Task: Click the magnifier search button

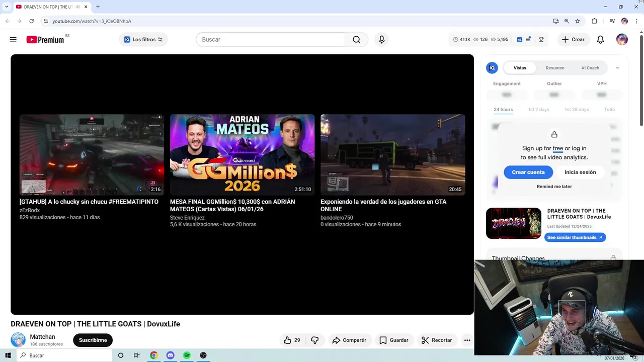Action: point(357,40)
